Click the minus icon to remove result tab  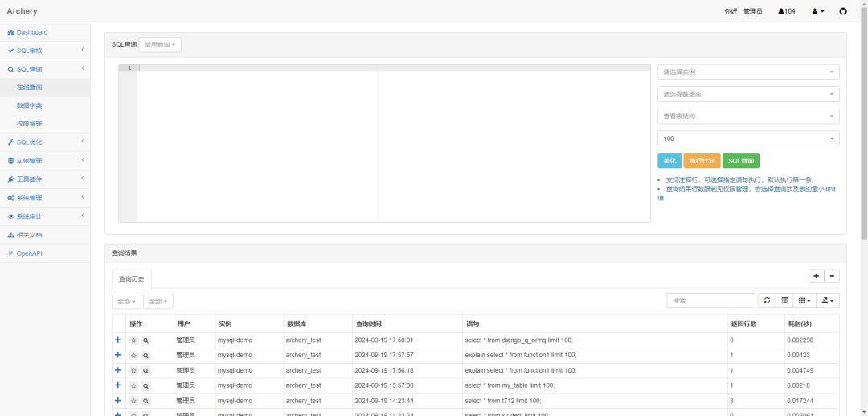point(833,276)
